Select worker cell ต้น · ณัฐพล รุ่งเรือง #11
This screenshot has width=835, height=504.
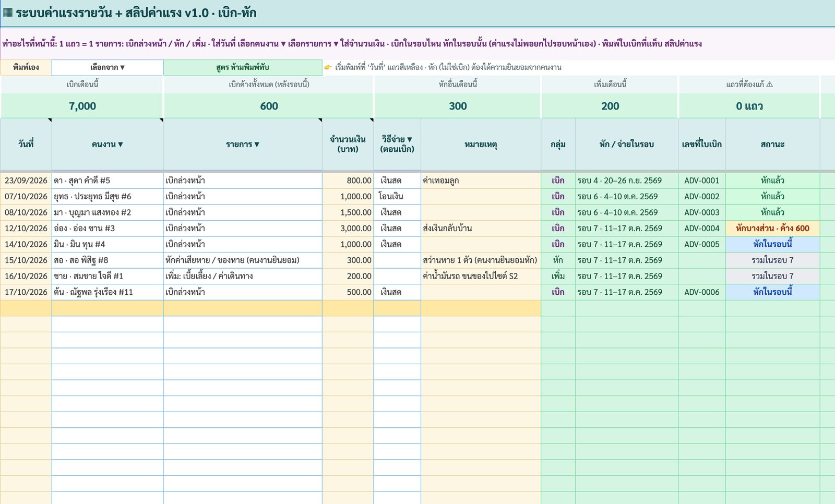tap(108, 292)
